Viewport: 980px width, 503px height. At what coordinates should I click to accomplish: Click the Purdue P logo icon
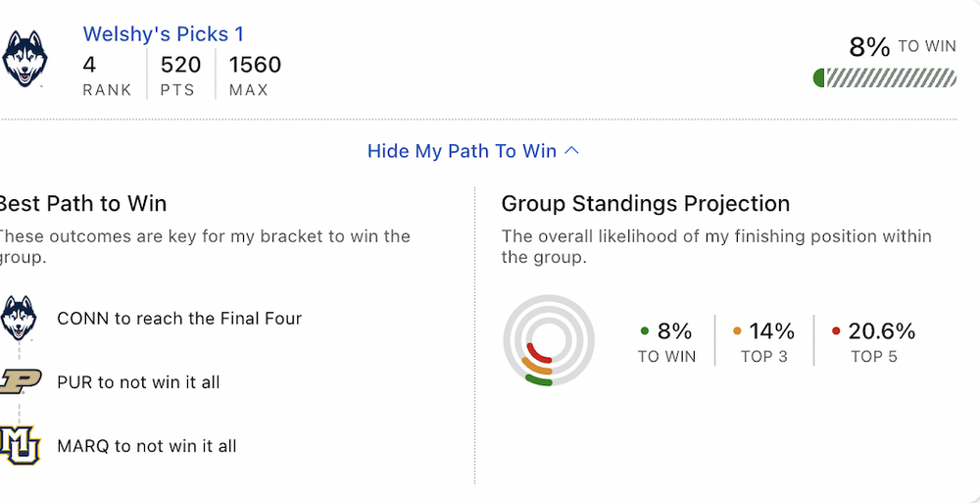click(x=18, y=381)
